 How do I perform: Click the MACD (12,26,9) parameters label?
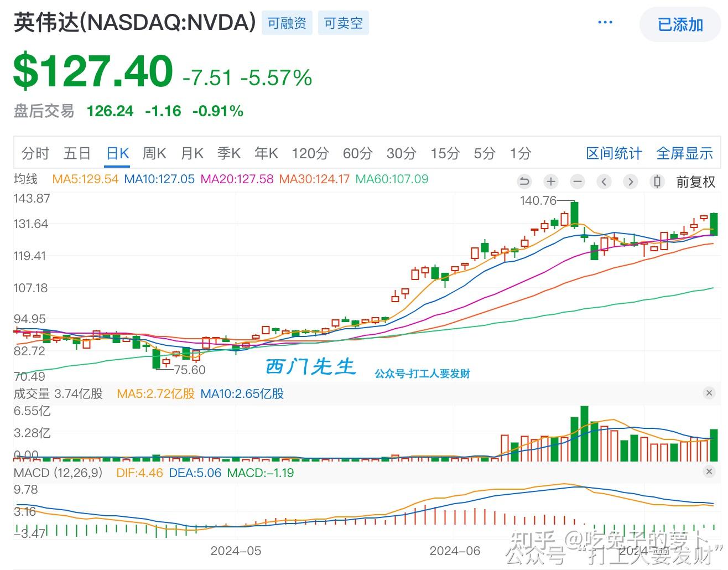pyautogui.click(x=58, y=473)
